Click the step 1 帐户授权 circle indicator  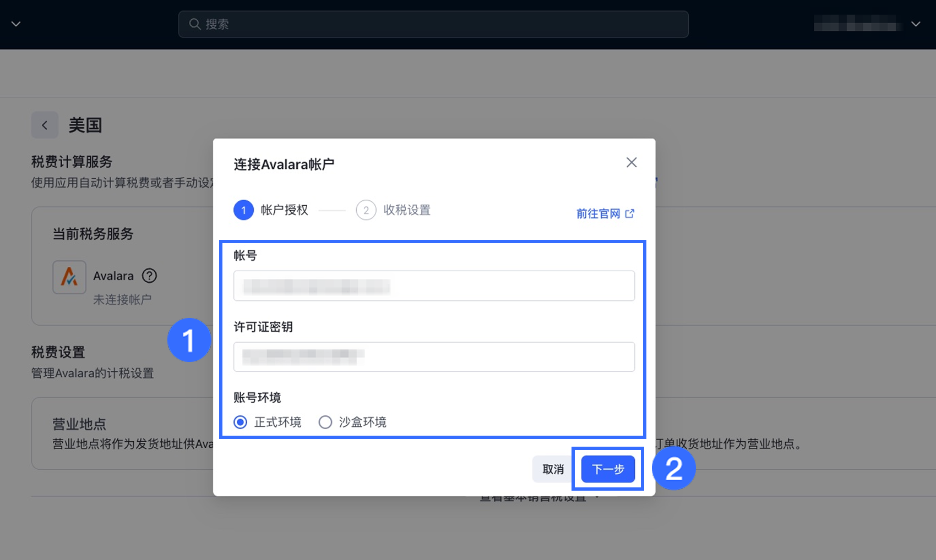pyautogui.click(x=243, y=210)
